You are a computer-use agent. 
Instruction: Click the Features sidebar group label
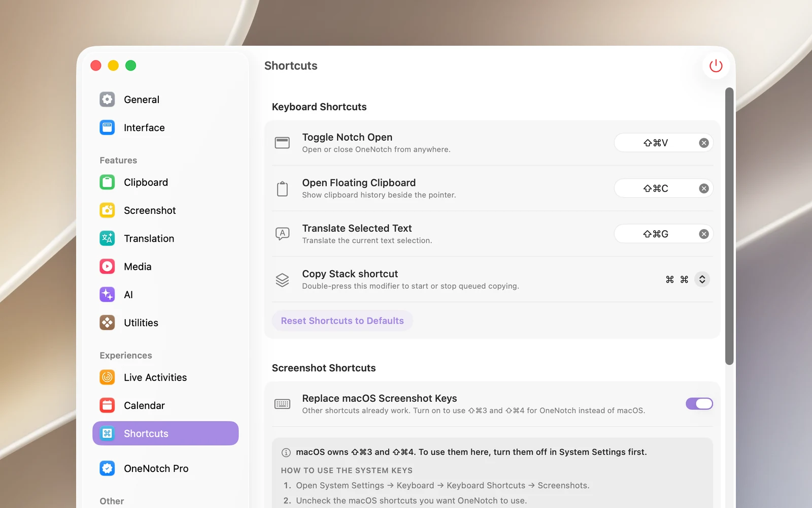point(118,160)
